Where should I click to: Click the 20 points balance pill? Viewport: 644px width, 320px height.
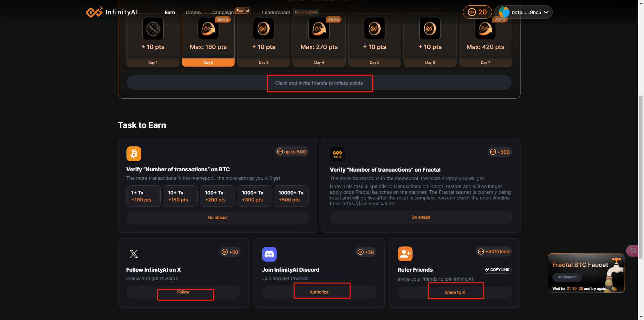coord(477,12)
